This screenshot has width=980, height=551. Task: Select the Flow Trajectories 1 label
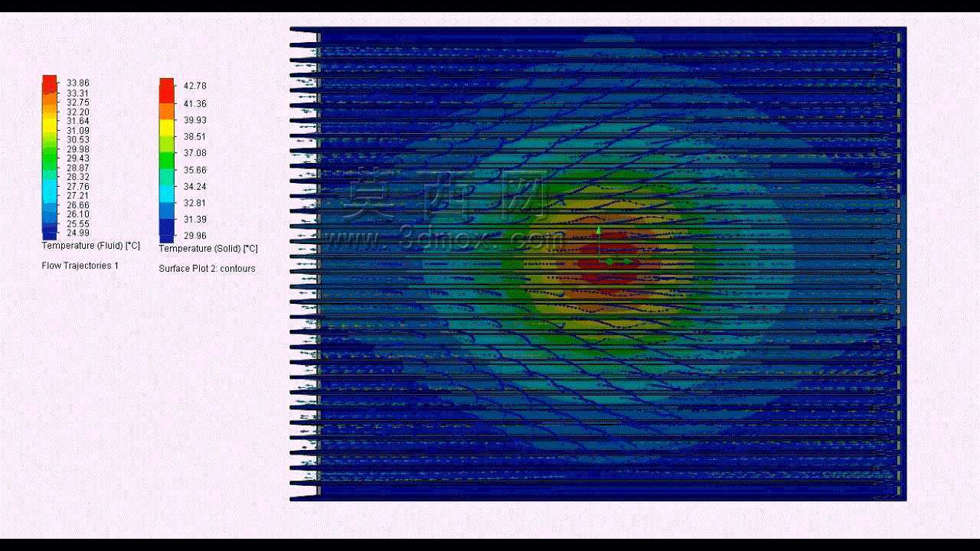[x=80, y=266]
